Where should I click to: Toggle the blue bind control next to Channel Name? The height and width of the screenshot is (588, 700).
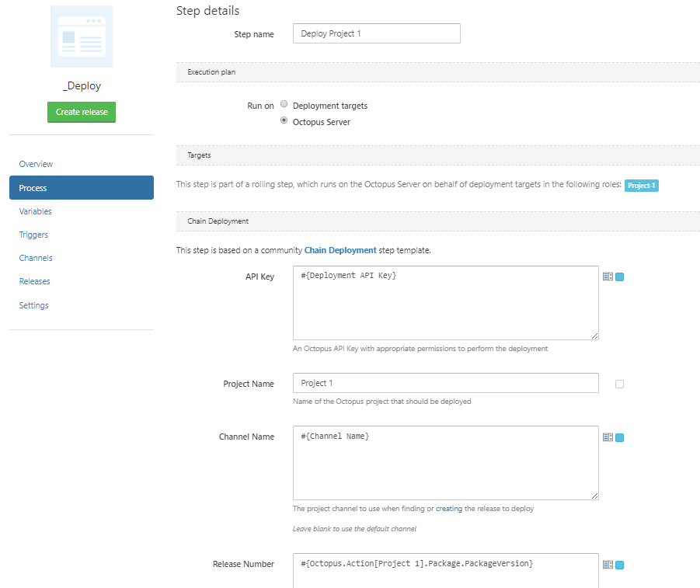619,437
